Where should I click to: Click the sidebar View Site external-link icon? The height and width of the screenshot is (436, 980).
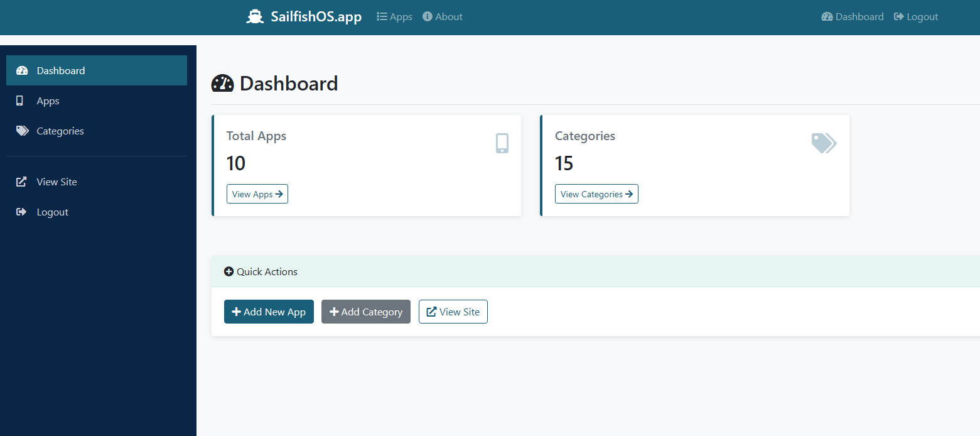(21, 182)
